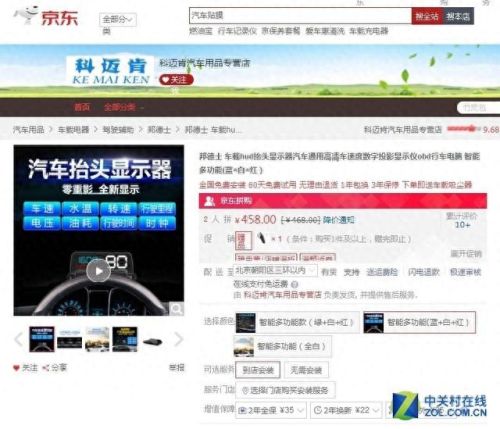Open the 全部分类 dropdown near the logo
The height and width of the screenshot is (429, 500).
118,20
